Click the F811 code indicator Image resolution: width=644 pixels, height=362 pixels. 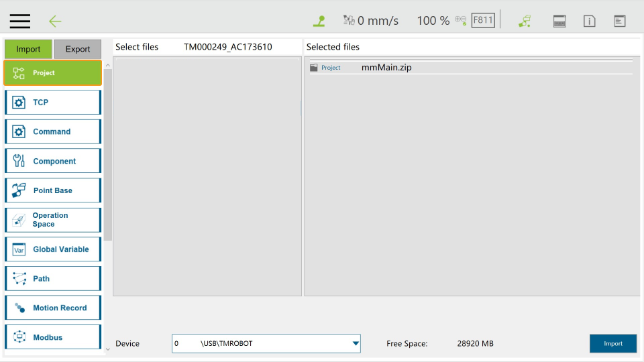(x=483, y=20)
